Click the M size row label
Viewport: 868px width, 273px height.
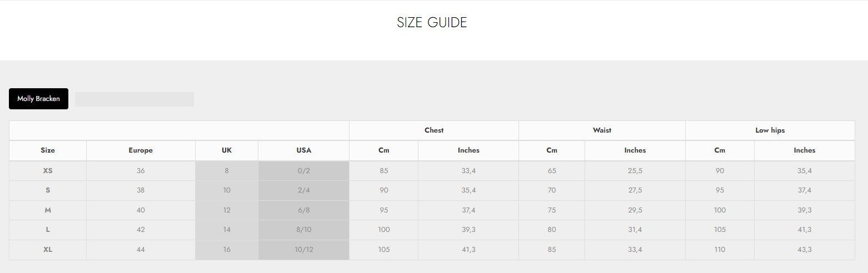(48, 210)
